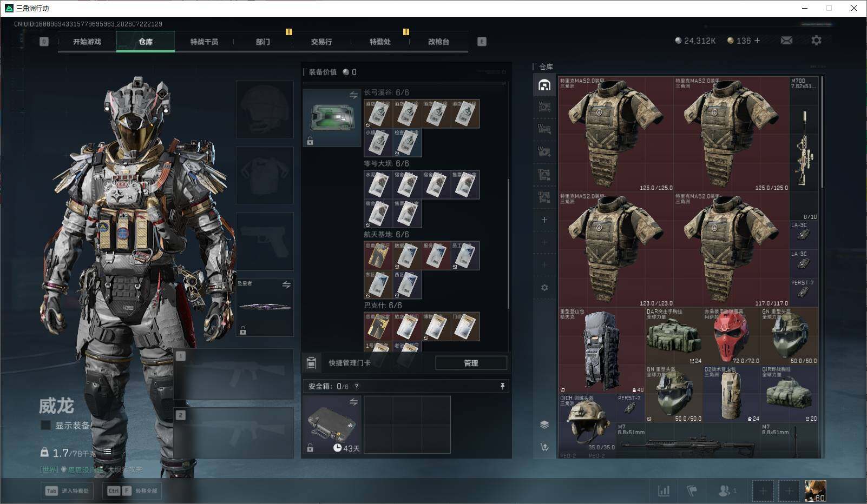The width and height of the screenshot is (867, 504).
Task: Open the statistics bar chart icon
Action: [664, 490]
